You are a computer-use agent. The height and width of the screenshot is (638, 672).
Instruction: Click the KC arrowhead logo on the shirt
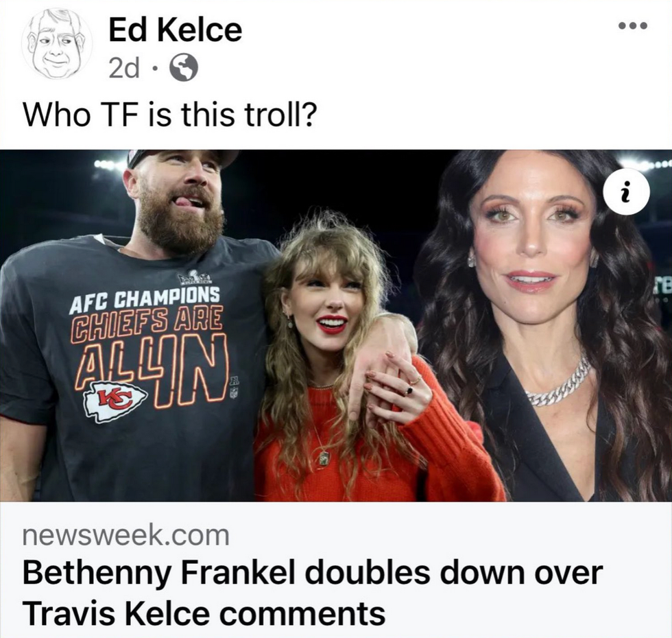click(x=116, y=401)
